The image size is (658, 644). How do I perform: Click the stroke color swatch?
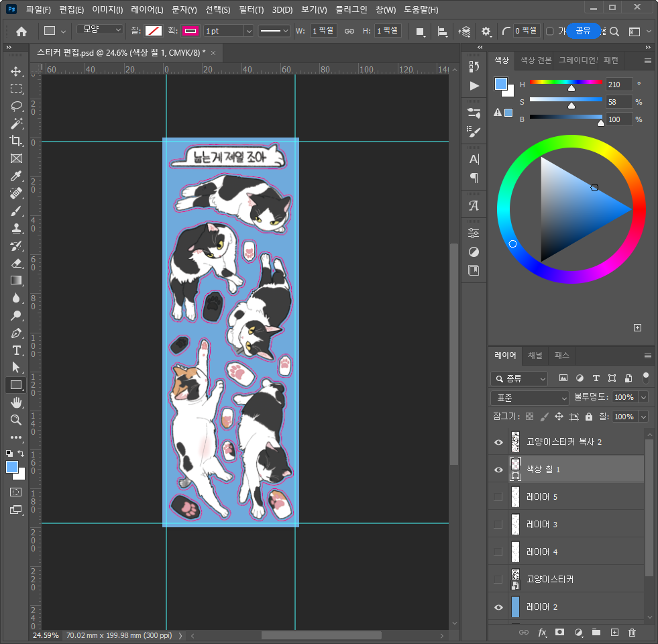[x=190, y=31]
